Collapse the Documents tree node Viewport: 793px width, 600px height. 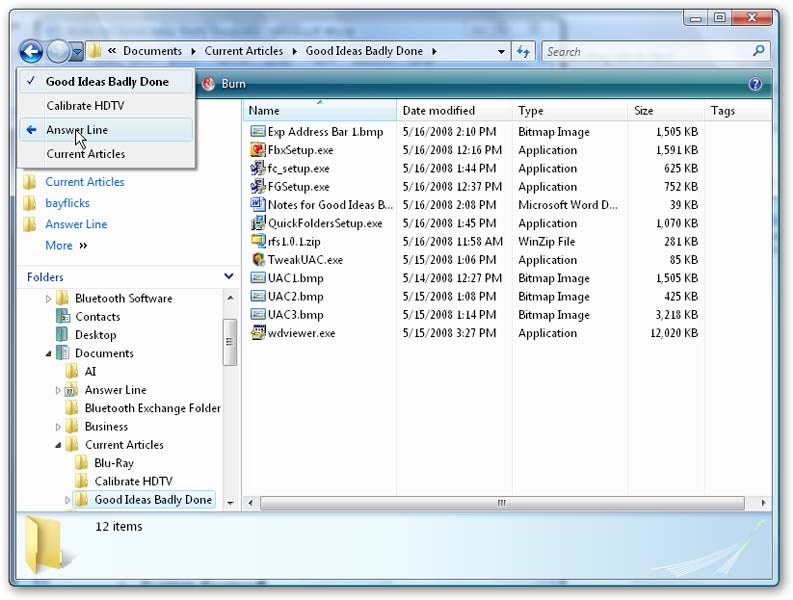point(48,354)
